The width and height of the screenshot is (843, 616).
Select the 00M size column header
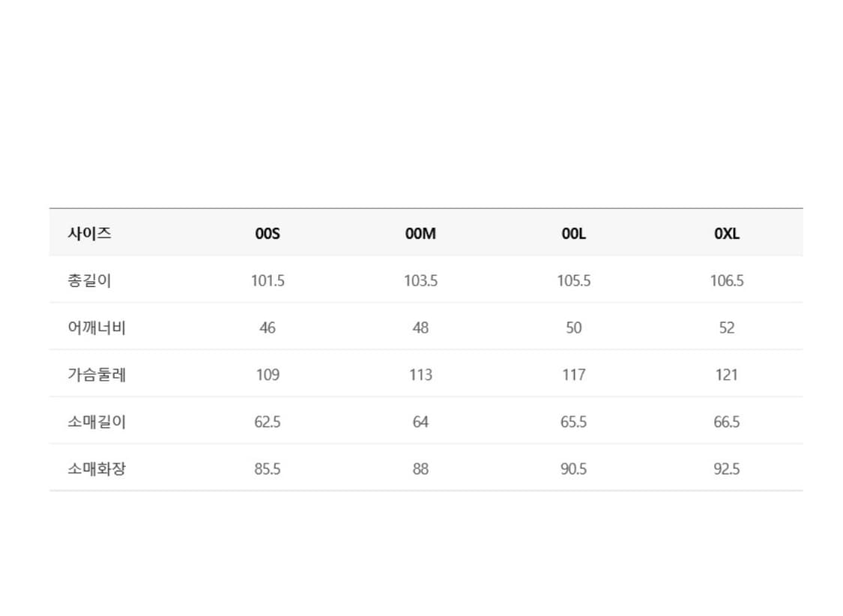click(420, 233)
